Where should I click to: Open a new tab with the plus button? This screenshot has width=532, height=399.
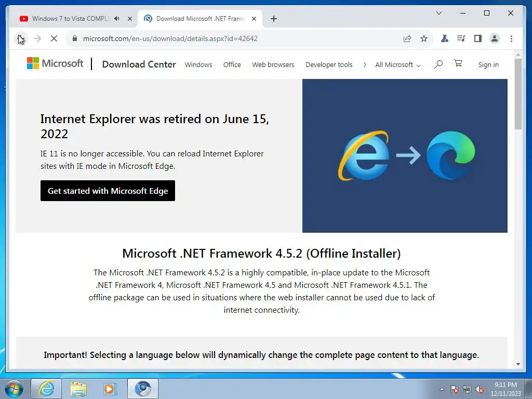(274, 19)
